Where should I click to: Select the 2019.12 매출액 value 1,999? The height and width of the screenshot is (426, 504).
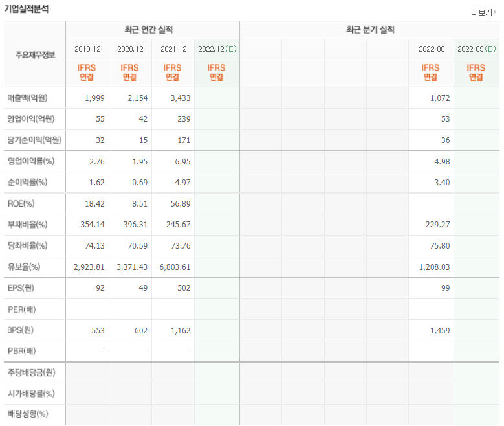94,98
